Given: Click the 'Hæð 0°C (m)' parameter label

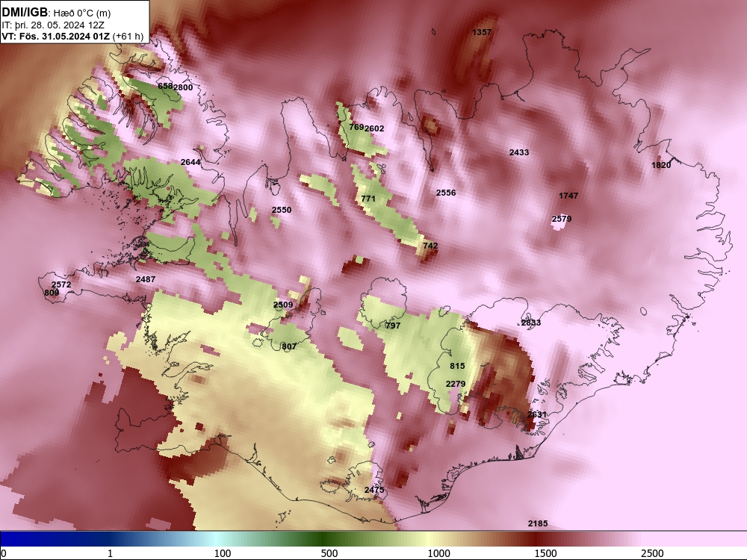Looking at the screenshot, I should (x=82, y=13).
